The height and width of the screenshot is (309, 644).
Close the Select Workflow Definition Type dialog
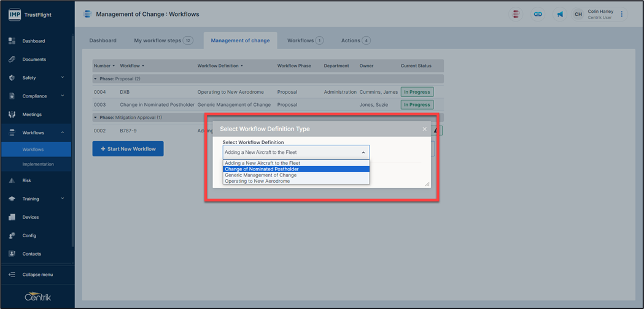[424, 129]
